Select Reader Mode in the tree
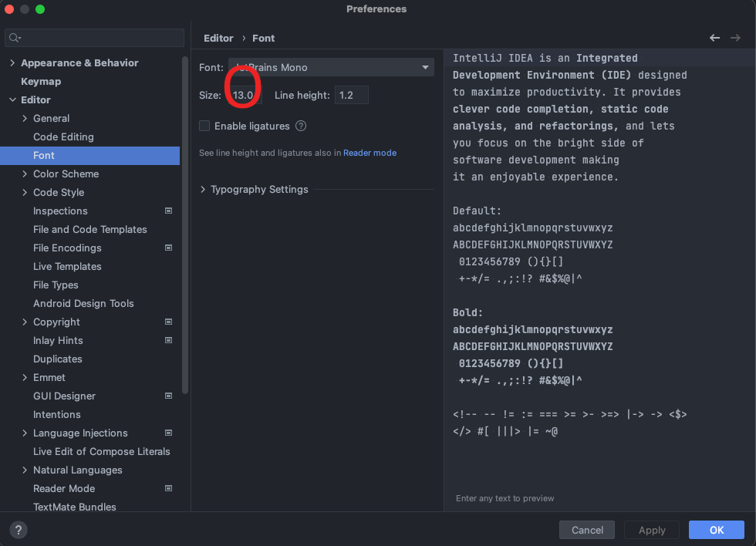The image size is (756, 546). (x=64, y=488)
